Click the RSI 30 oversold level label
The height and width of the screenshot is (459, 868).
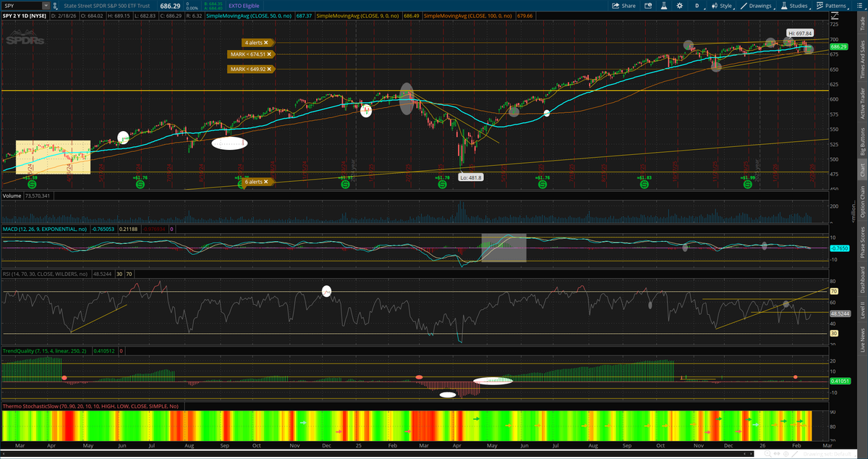click(834, 334)
